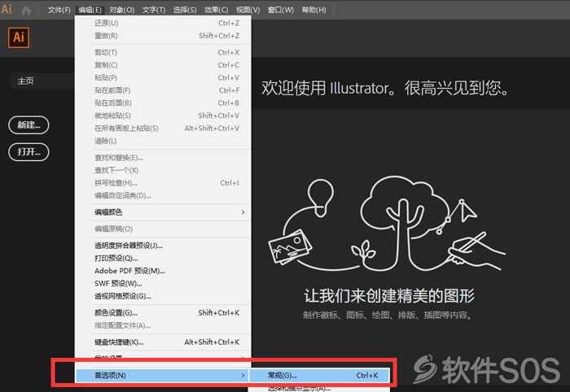Screen dimensions: 570x392
Task: Open 透视网格预设(G)... entry
Action: (x=163, y=297)
